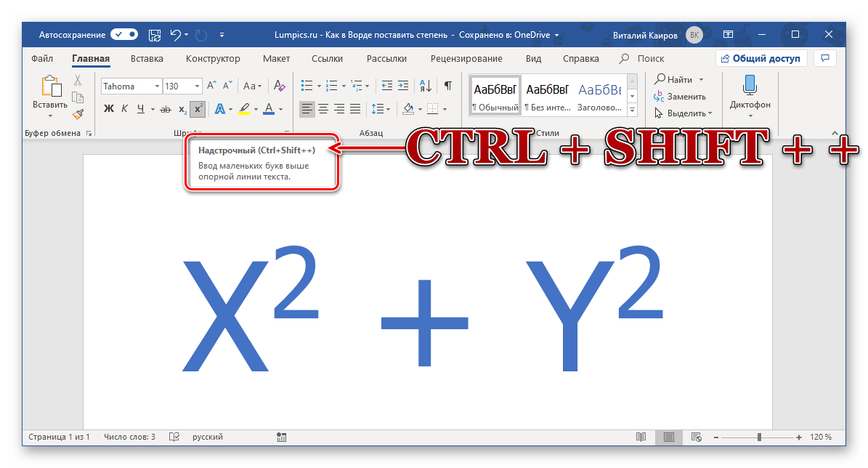Toggle bold Ж formatting

[109, 109]
